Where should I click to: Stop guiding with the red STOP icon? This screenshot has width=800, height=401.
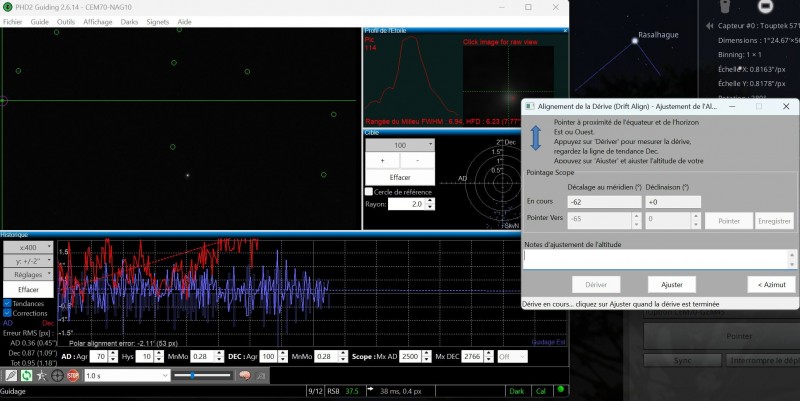click(73, 376)
